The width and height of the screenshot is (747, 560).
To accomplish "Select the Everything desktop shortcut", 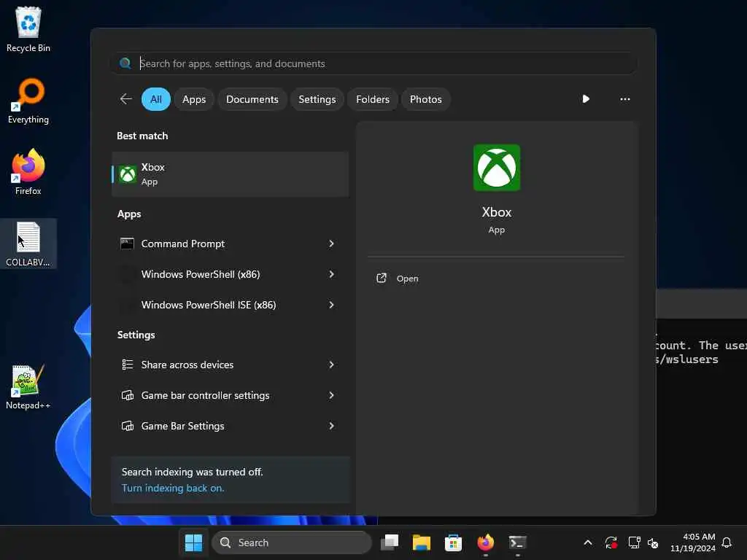I will click(28, 101).
